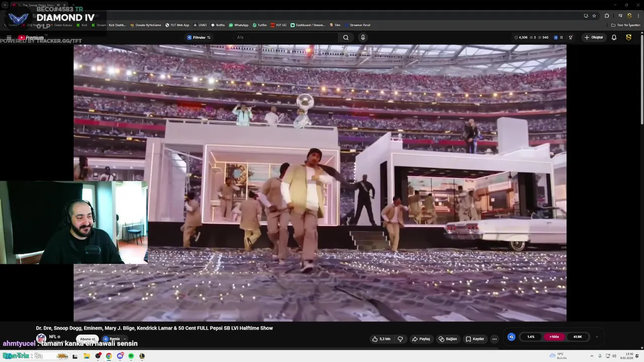Open the FutBin bookmark

[x=260, y=25]
